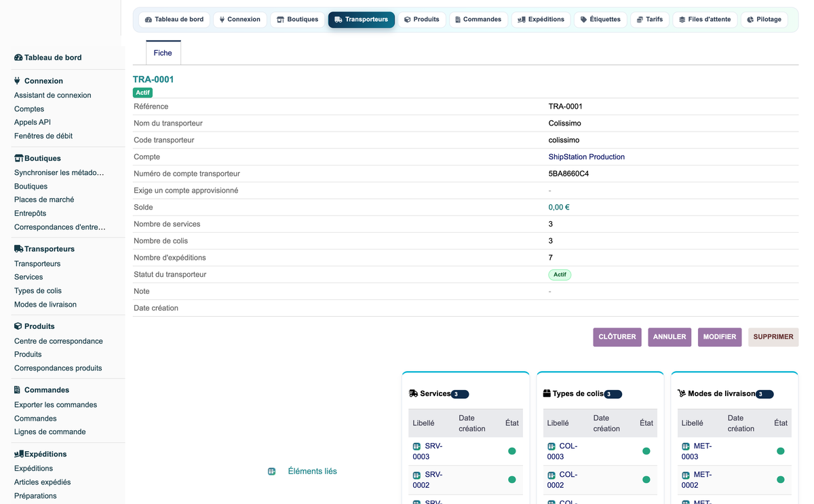Click the plug icon beside Connexion heading

pyautogui.click(x=18, y=81)
